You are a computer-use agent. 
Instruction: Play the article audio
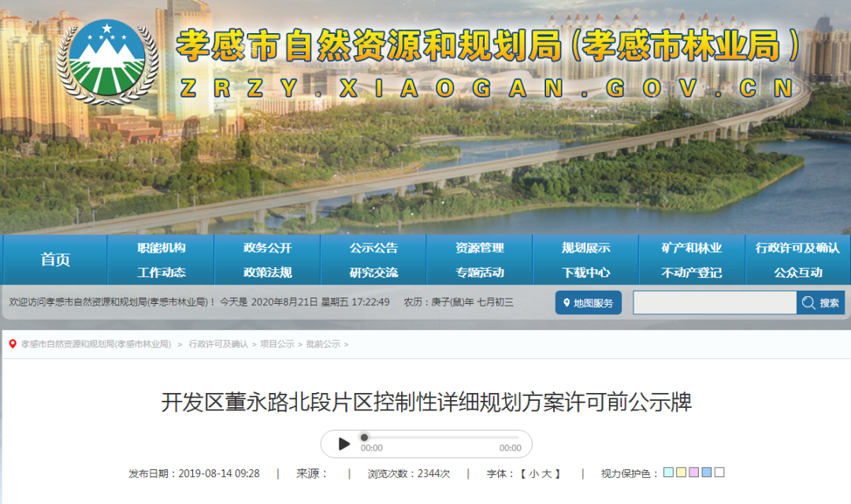344,444
